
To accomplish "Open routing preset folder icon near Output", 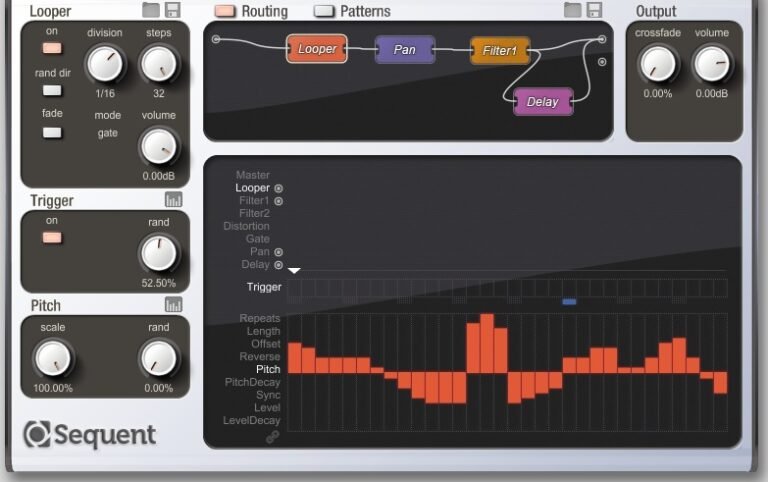I will pyautogui.click(x=572, y=10).
